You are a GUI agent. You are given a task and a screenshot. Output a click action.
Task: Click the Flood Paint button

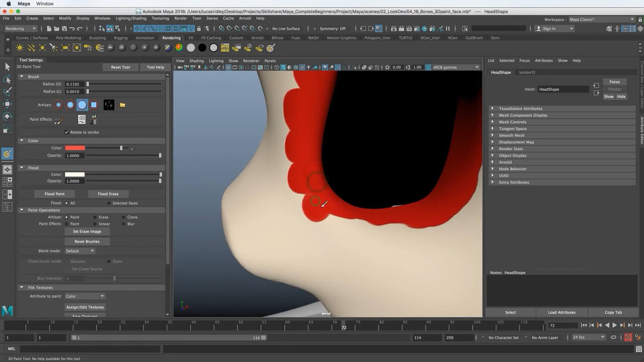[54, 194]
